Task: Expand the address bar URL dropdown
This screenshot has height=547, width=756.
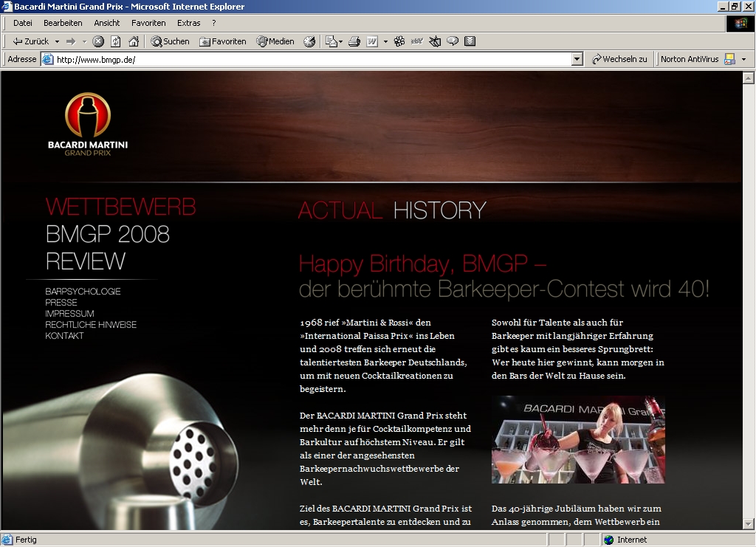Action: click(577, 59)
